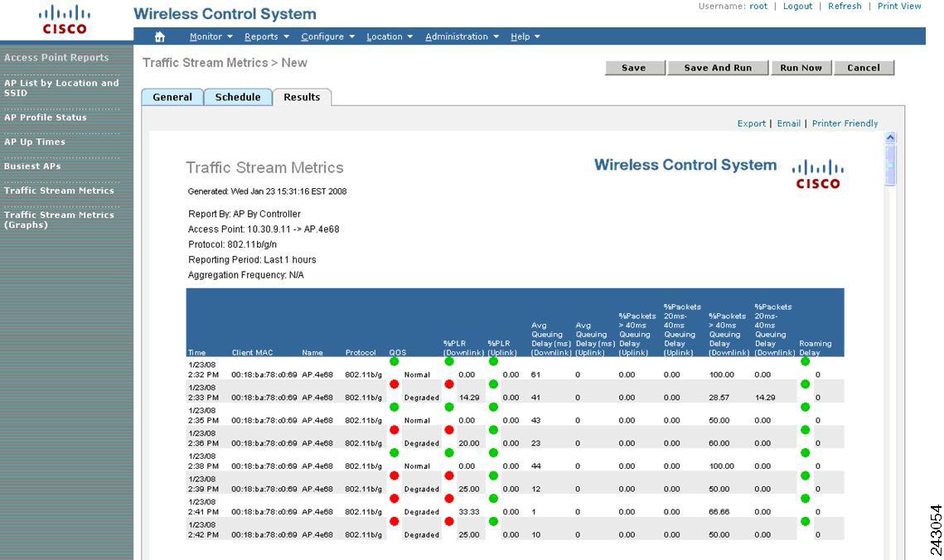Click Normal text in 2:38 PM row
Viewport: 944px width, 560px height.
[417, 466]
